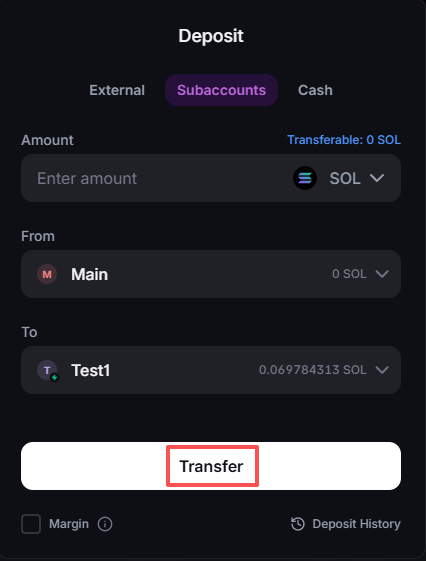Expand the To account chevron

click(x=382, y=370)
